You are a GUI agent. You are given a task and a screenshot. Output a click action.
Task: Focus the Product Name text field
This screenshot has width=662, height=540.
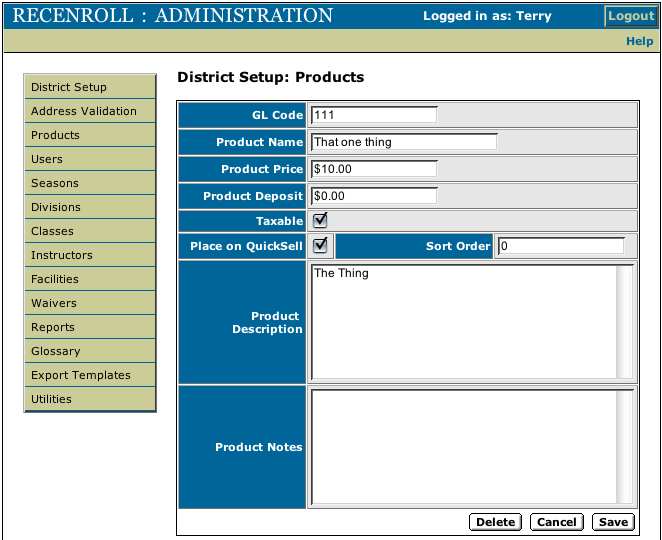click(403, 142)
